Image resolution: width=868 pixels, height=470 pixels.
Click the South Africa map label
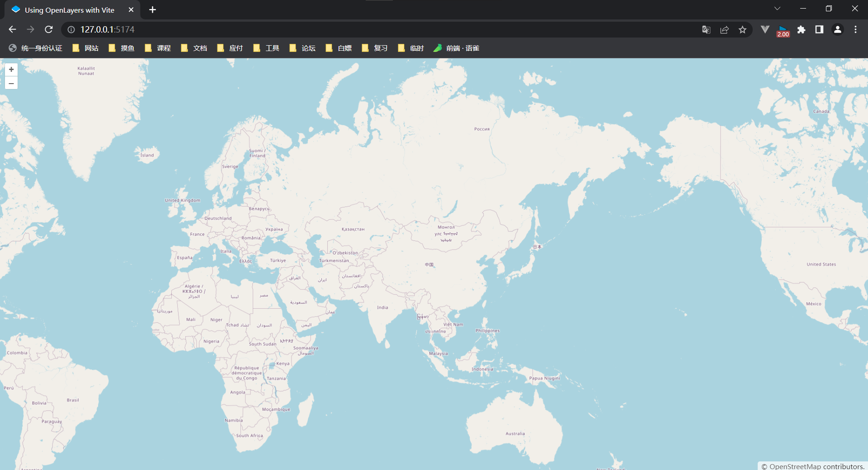click(x=250, y=436)
